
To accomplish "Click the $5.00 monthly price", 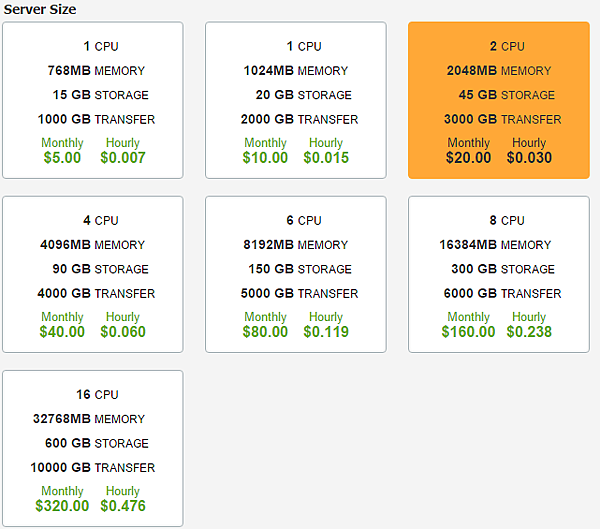I will 62,158.
